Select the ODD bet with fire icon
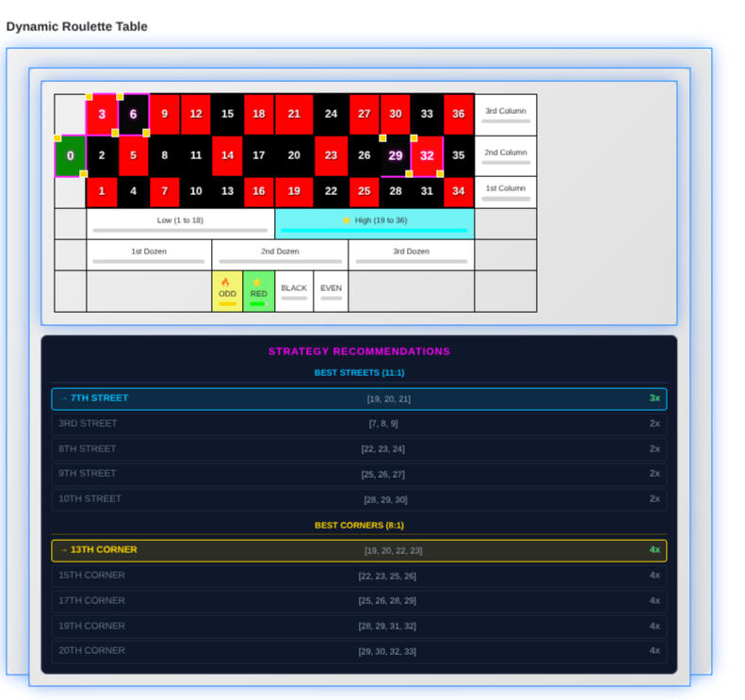 tap(227, 291)
